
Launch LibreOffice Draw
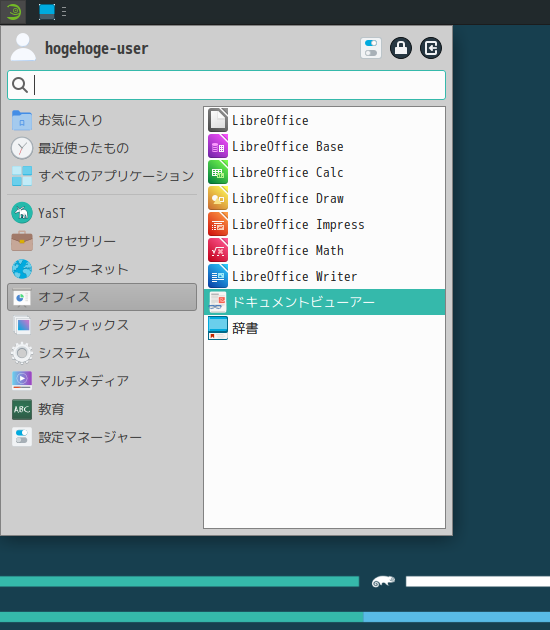[x=325, y=198]
